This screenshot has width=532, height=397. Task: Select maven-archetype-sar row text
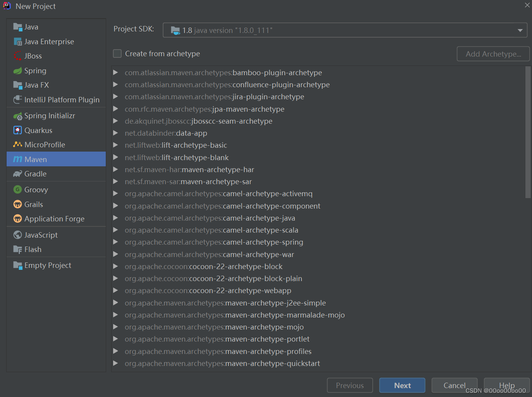(x=188, y=181)
